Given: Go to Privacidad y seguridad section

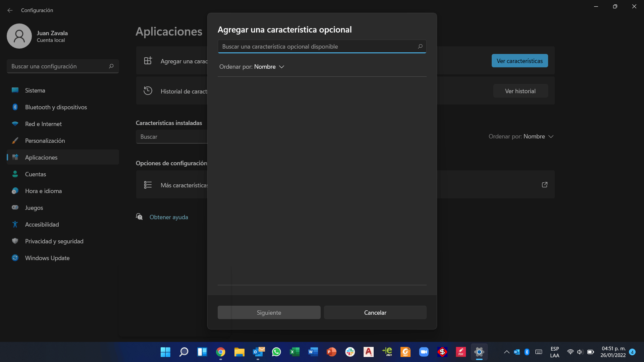Looking at the screenshot, I should [x=54, y=241].
